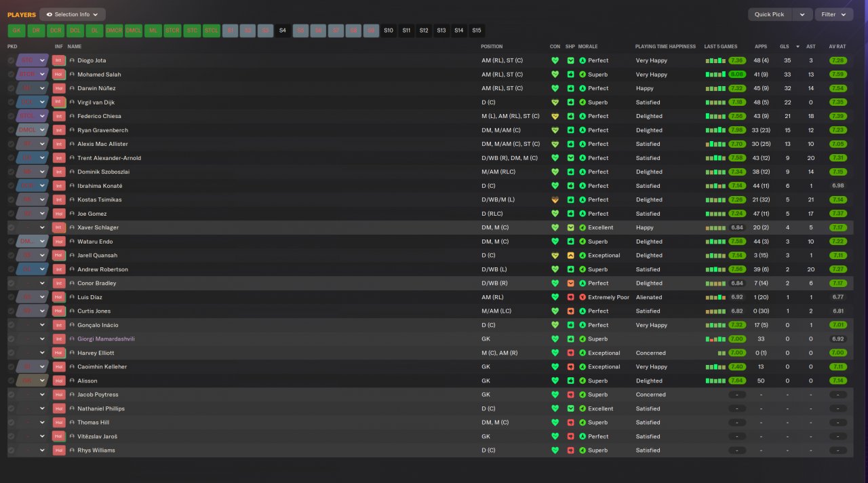
Task: Click the condition heart icon for Jarell Quansah
Action: click(x=555, y=255)
